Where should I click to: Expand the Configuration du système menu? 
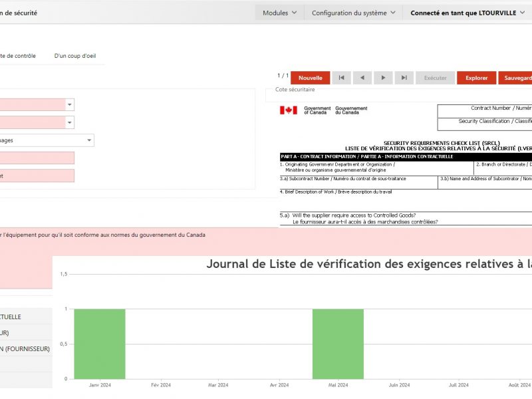[353, 13]
